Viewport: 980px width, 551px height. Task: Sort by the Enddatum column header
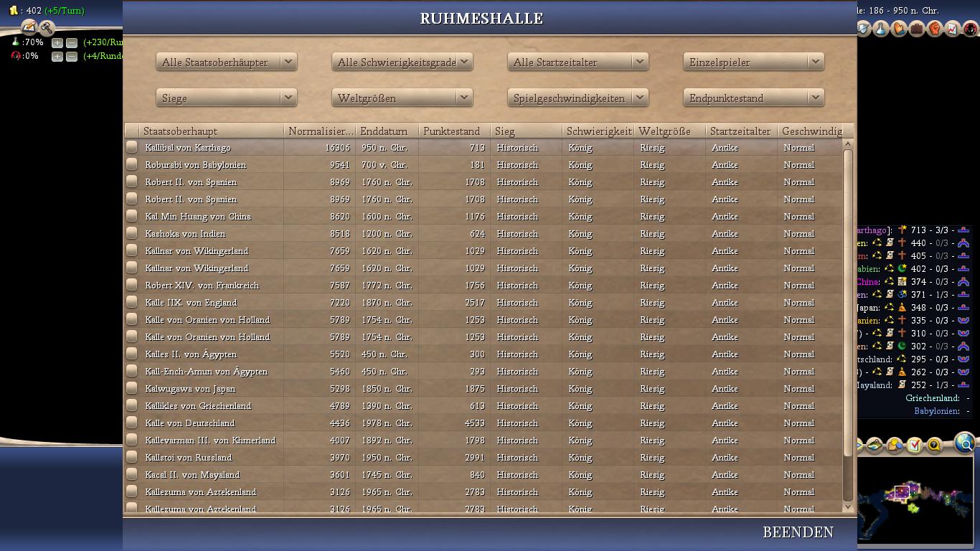(387, 131)
